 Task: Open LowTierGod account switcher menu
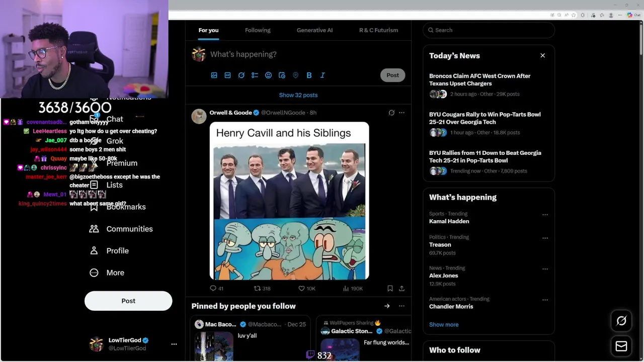[x=133, y=344]
